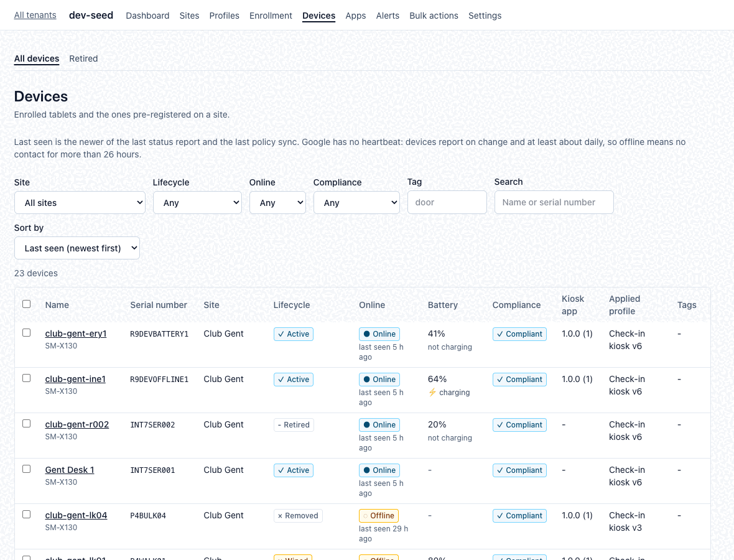This screenshot has height=560, width=734.
Task: Go to the Alerts page
Action: 388,16
